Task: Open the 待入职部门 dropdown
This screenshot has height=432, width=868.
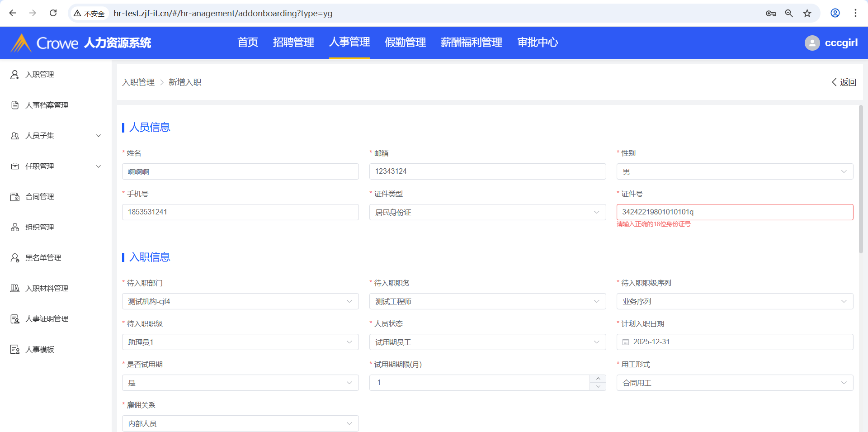Action: coord(240,301)
